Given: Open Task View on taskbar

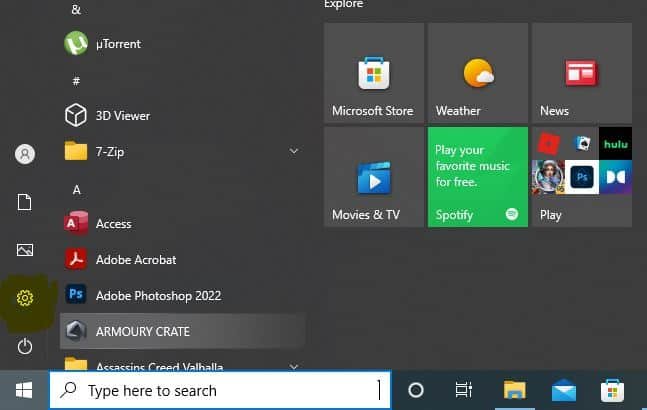Looking at the screenshot, I should 464,390.
